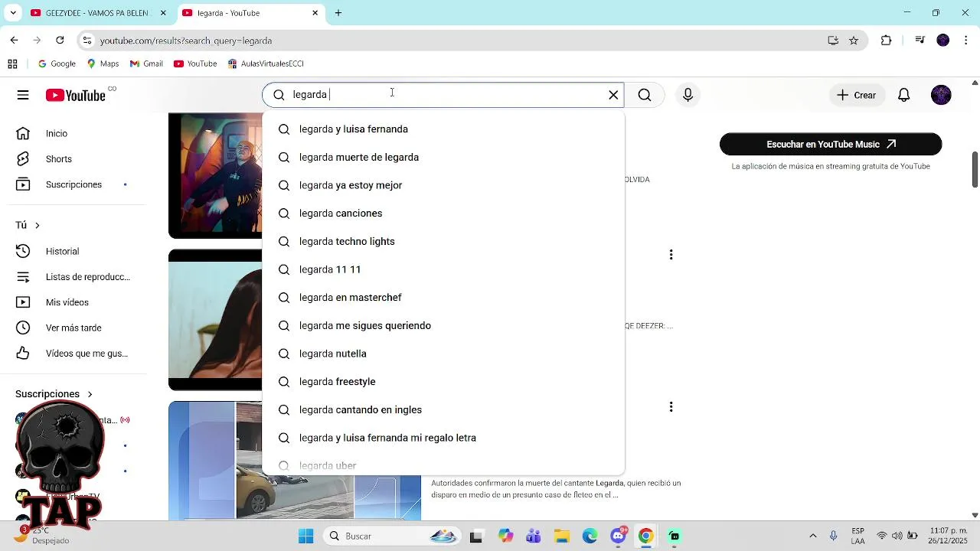Open the Chrome apps grid shortcut
The image size is (980, 551).
click(12, 64)
